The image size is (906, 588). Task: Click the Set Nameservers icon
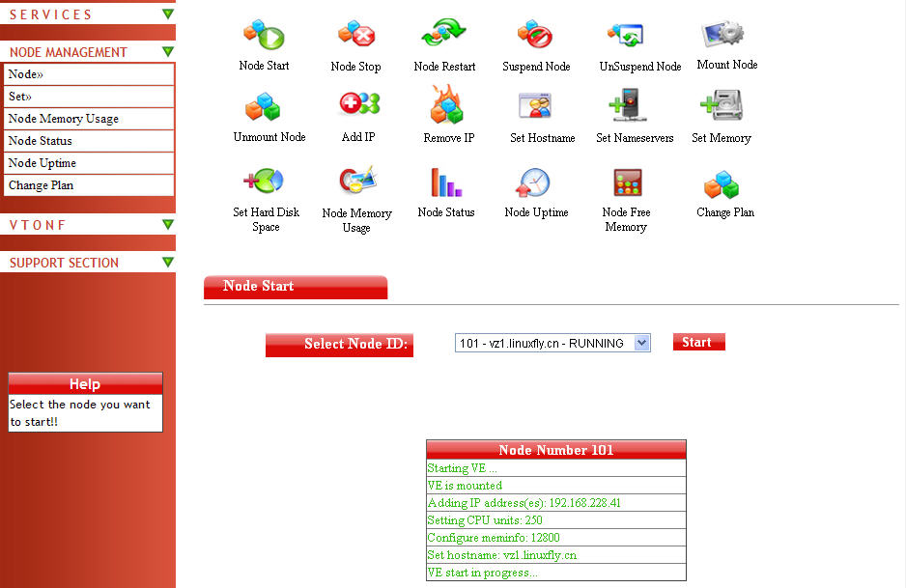(628, 105)
